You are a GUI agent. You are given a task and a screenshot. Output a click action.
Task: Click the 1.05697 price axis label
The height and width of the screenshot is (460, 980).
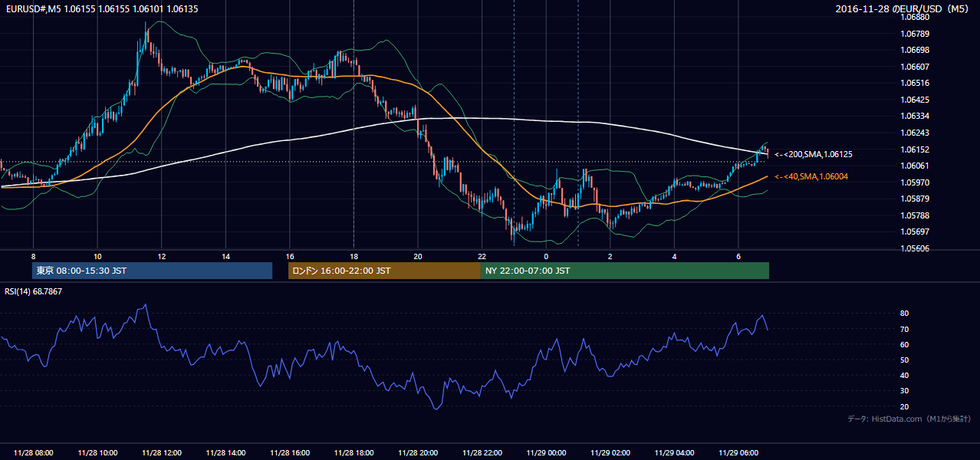(916, 232)
